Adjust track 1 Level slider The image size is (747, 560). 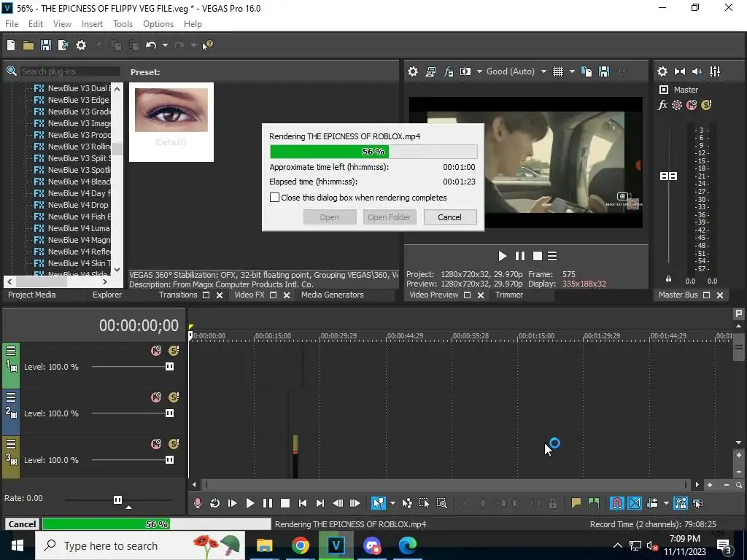point(169,367)
